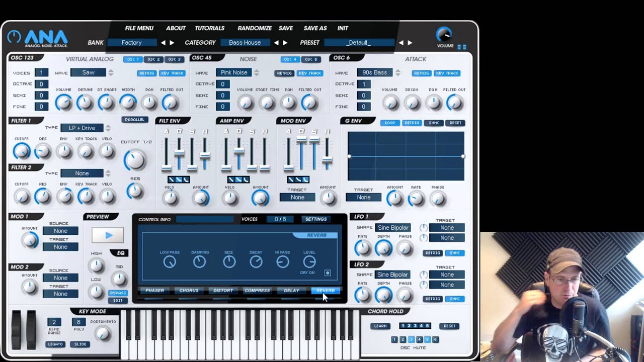Toggle the Slide key mode button
The height and width of the screenshot is (362, 644).
80,344
